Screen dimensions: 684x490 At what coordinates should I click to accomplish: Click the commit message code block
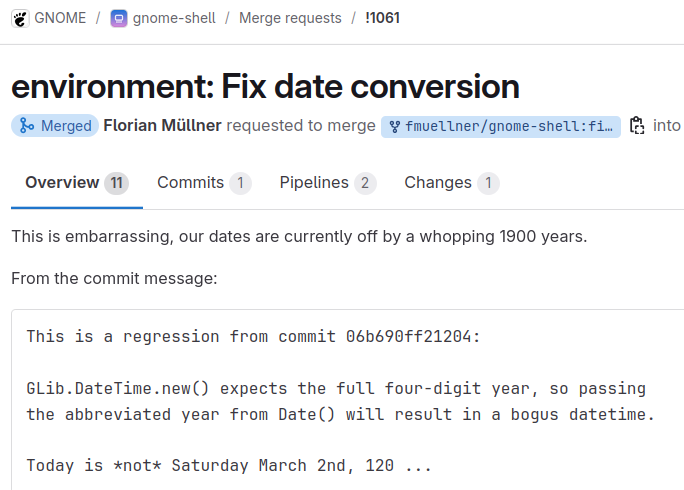click(x=348, y=400)
